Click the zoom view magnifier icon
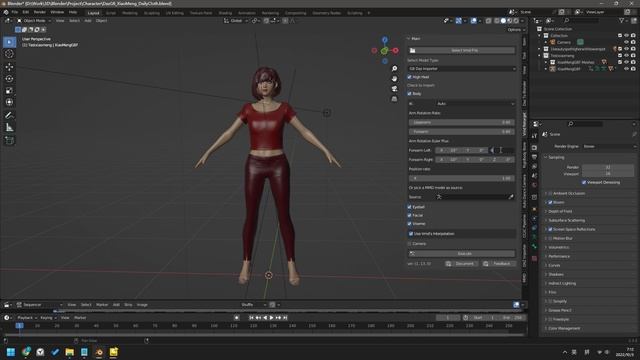 (x=394, y=69)
